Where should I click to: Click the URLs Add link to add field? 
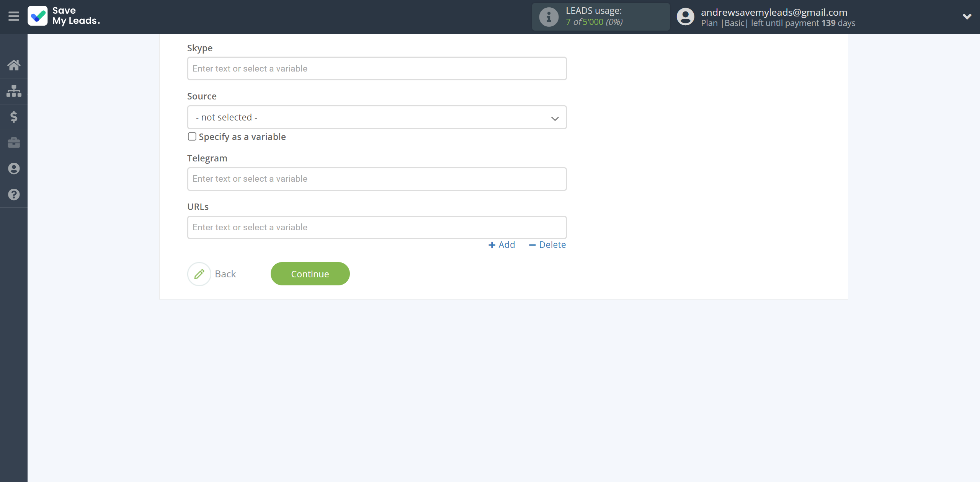click(502, 244)
